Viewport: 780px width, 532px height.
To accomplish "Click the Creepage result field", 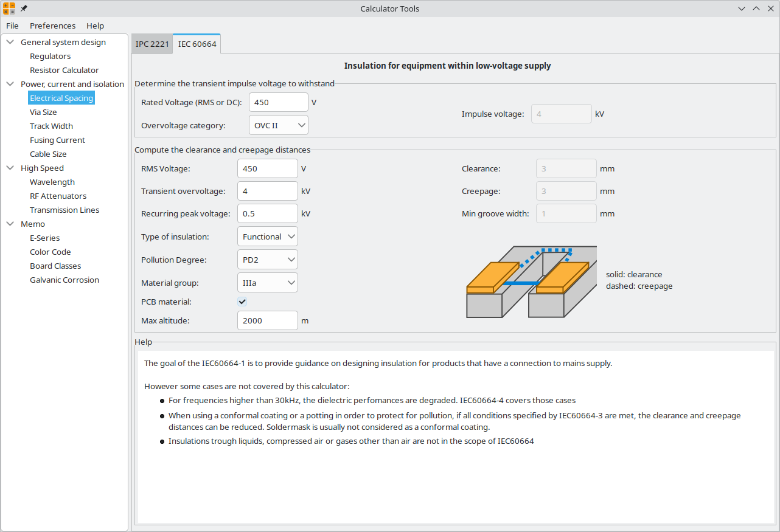I will coord(566,191).
